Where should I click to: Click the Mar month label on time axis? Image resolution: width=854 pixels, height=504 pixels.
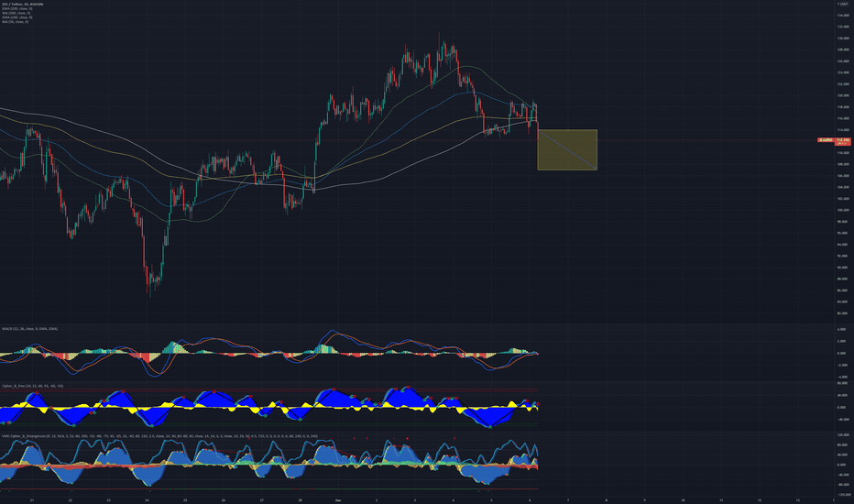(338, 500)
